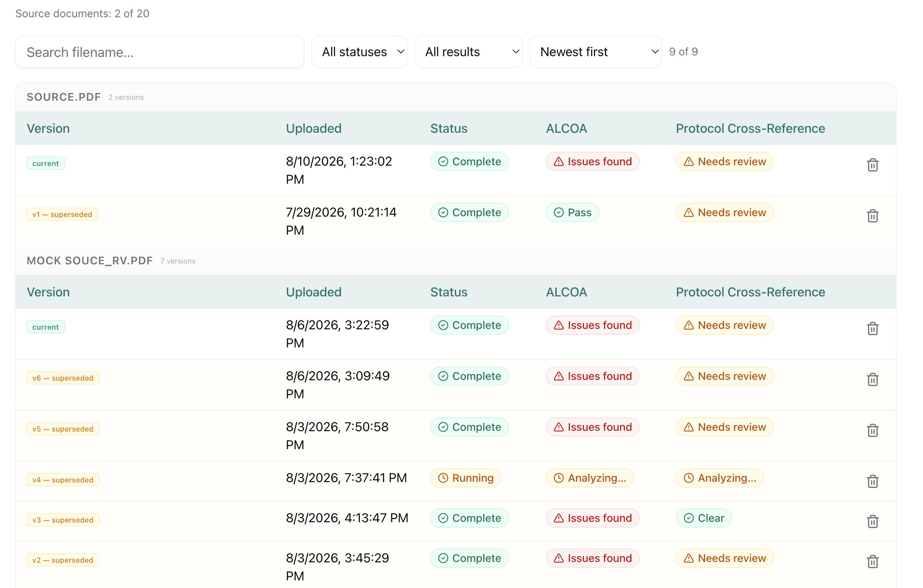923x588 pixels.
Task: Open Needs review badge dated 7/29/2026
Action: pyautogui.click(x=724, y=213)
